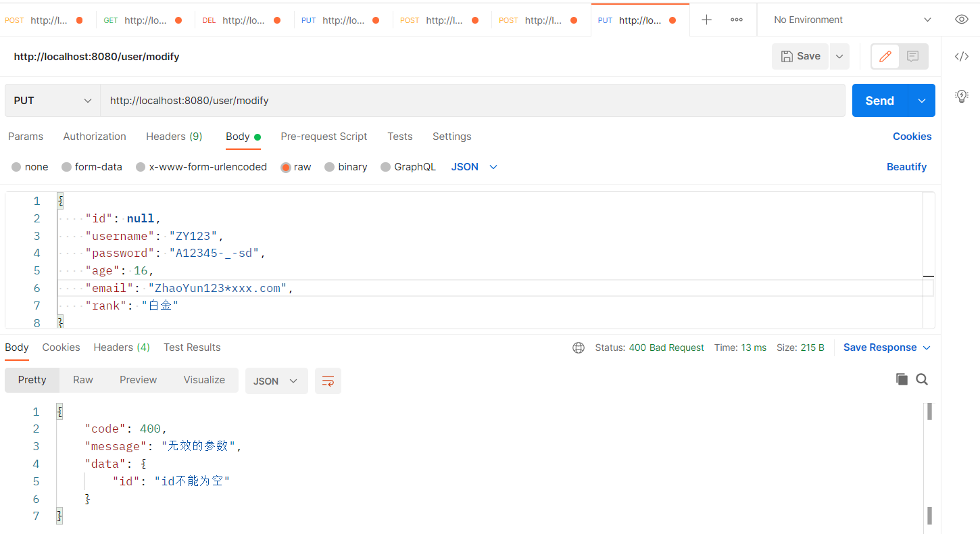
Task: Switch to the GET request tab
Action: pos(145,20)
